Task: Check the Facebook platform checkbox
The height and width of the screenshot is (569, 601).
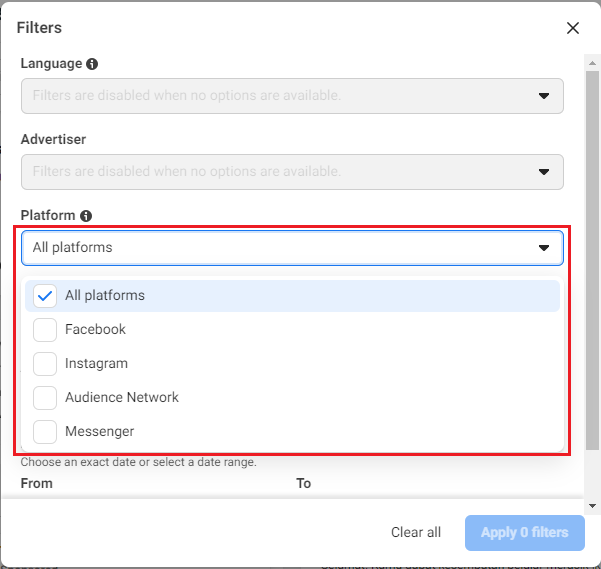Action: click(45, 330)
